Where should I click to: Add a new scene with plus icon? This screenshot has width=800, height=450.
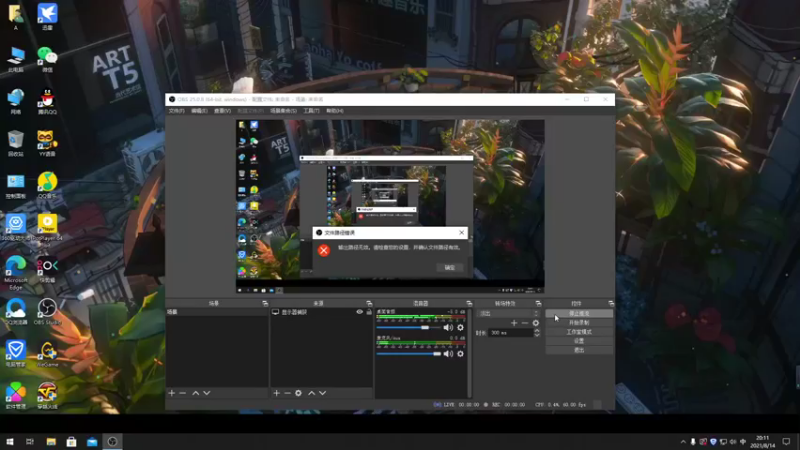[x=172, y=393]
